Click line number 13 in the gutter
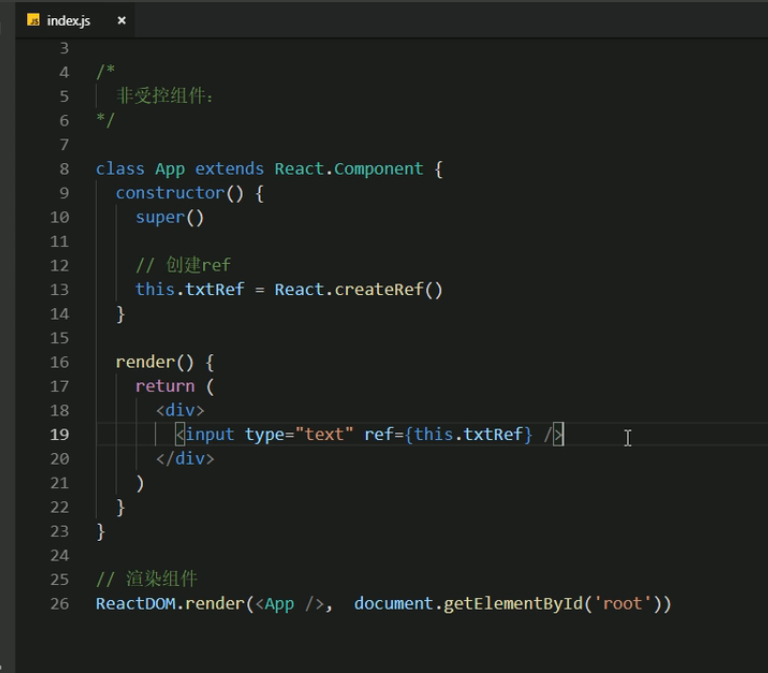The width and height of the screenshot is (768, 673). 59,289
